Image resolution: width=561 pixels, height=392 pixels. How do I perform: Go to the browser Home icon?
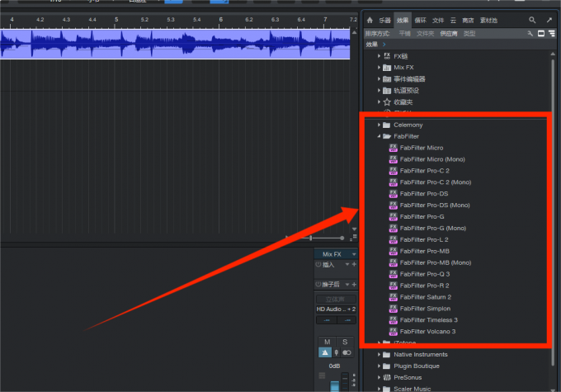click(x=370, y=20)
